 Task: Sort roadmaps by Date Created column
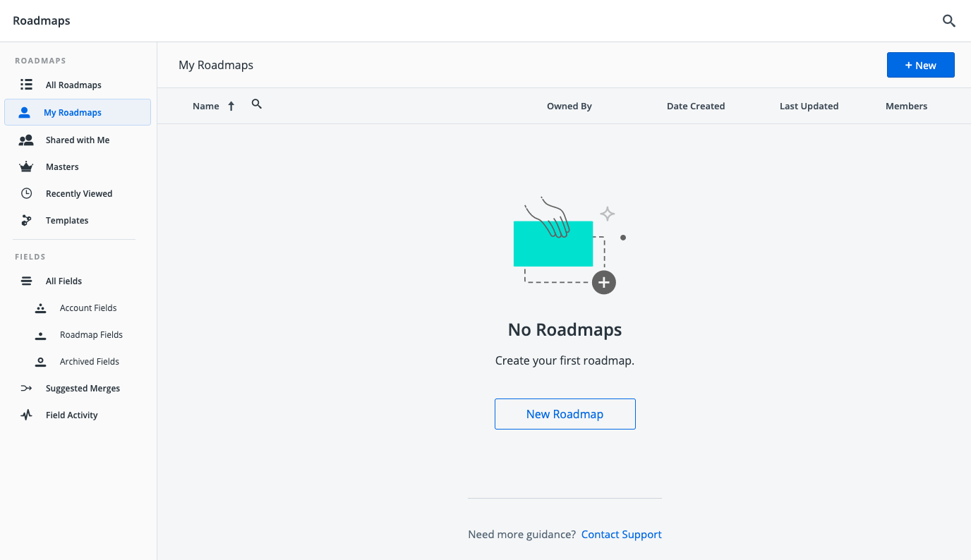point(696,106)
